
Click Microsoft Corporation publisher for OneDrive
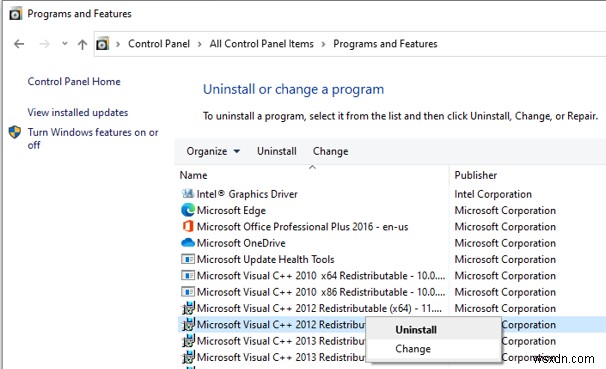(x=505, y=243)
